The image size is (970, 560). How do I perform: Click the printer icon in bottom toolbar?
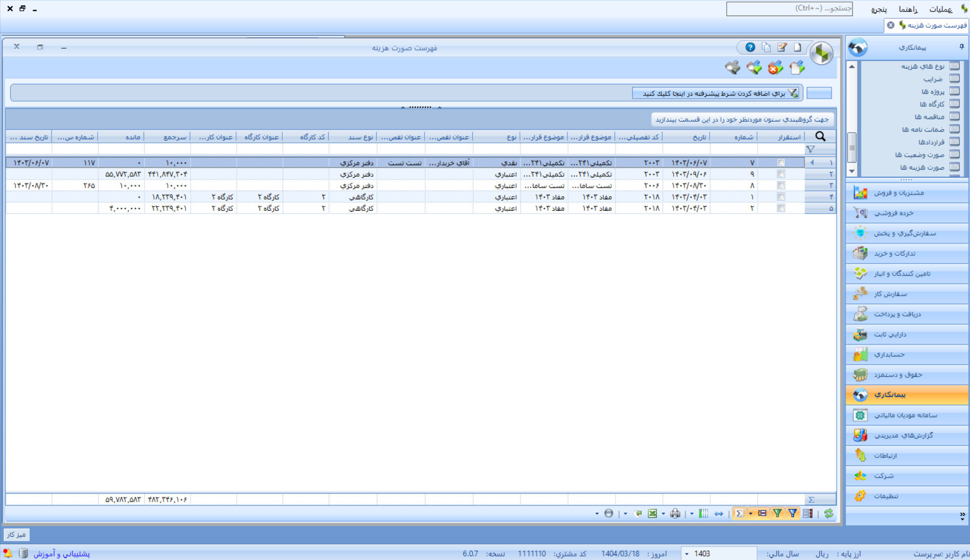pyautogui.click(x=675, y=514)
